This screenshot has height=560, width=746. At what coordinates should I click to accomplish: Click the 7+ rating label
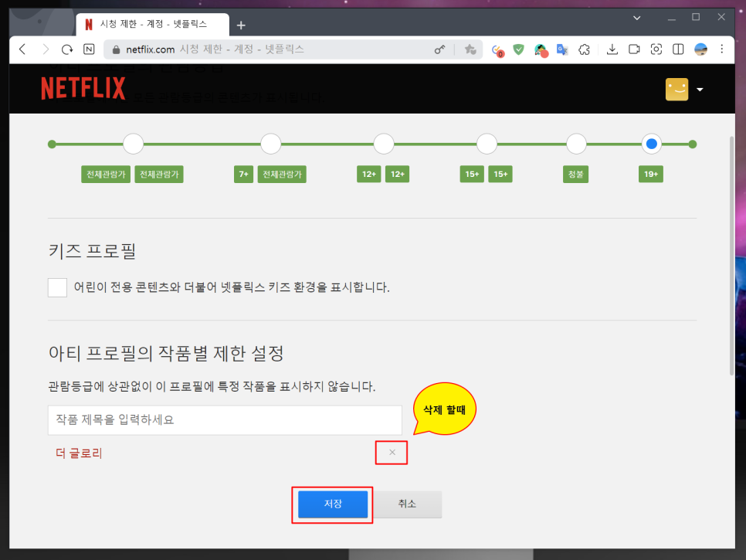pyautogui.click(x=243, y=174)
